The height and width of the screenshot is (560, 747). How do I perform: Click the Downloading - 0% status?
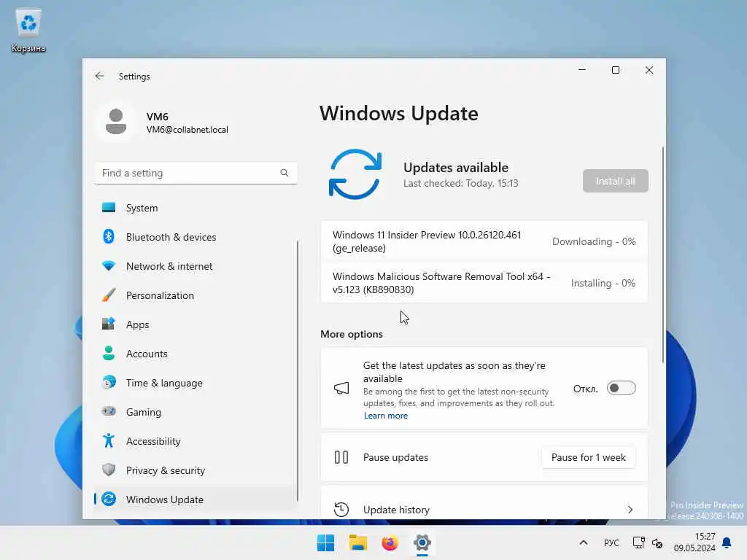594,241
